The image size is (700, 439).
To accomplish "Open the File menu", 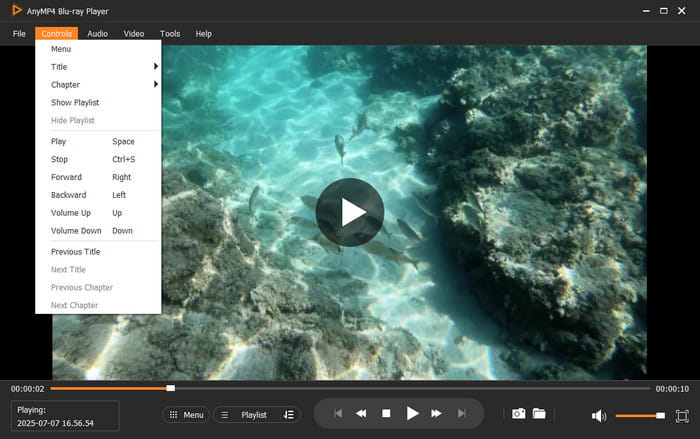I will coord(19,33).
